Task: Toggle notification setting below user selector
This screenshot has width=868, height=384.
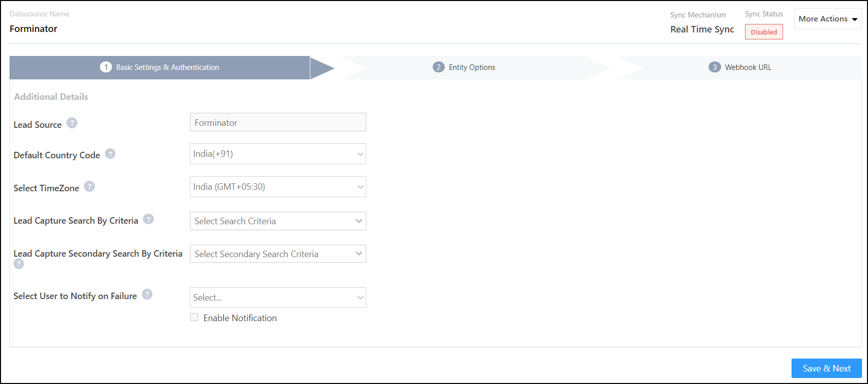Action: pos(194,317)
